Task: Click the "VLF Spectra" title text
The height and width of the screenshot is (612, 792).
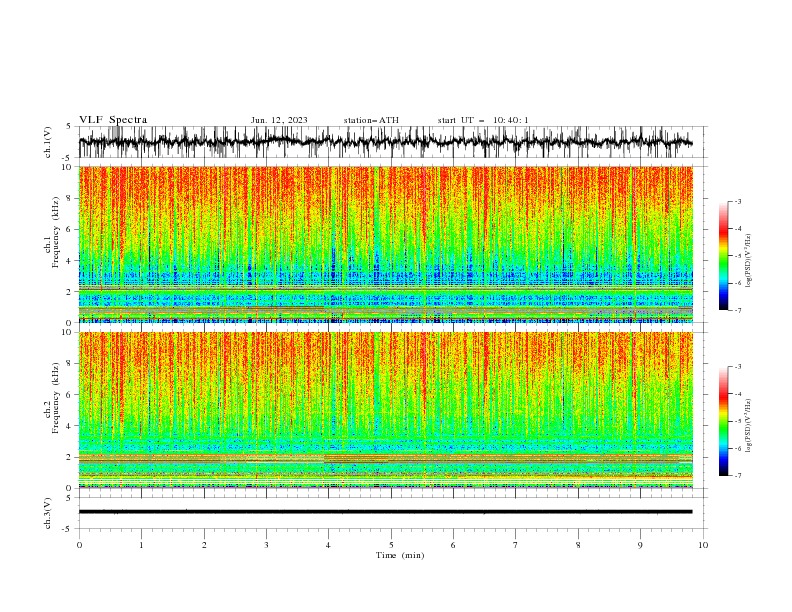Action: click(x=113, y=120)
